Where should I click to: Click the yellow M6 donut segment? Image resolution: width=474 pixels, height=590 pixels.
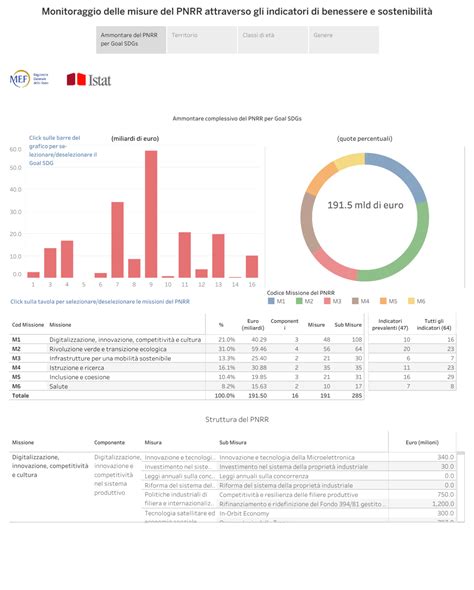tap(349, 160)
